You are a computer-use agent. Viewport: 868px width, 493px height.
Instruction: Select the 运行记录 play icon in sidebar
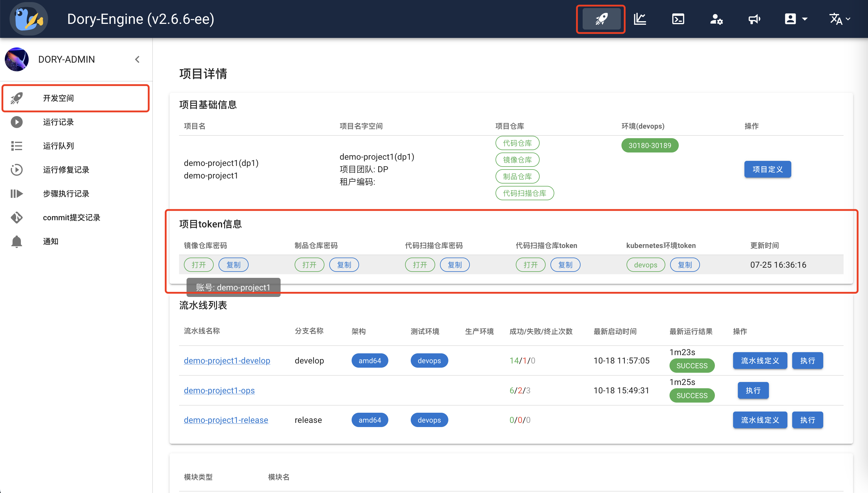pyautogui.click(x=17, y=122)
